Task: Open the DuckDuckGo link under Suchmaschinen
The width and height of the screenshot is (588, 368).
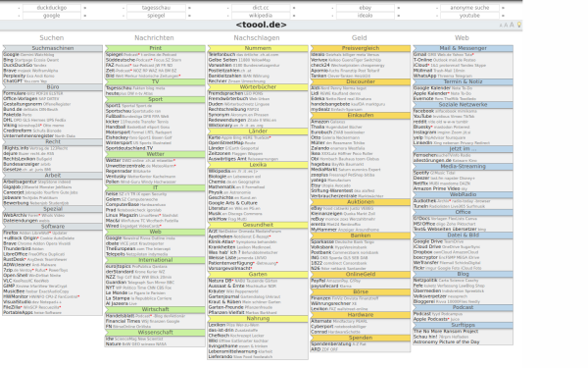Action: [x=18, y=65]
